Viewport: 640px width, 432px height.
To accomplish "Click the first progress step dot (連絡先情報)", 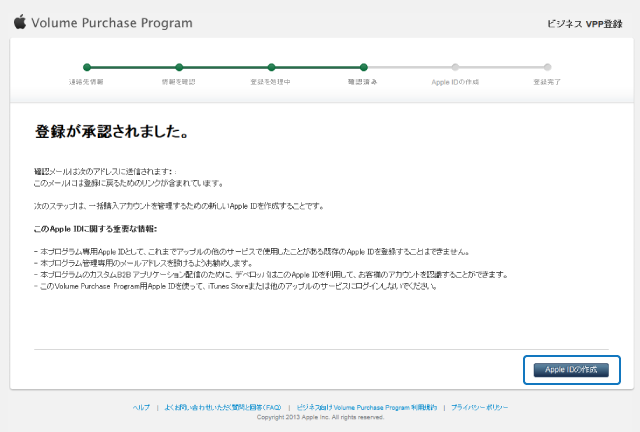I will (x=86, y=67).
